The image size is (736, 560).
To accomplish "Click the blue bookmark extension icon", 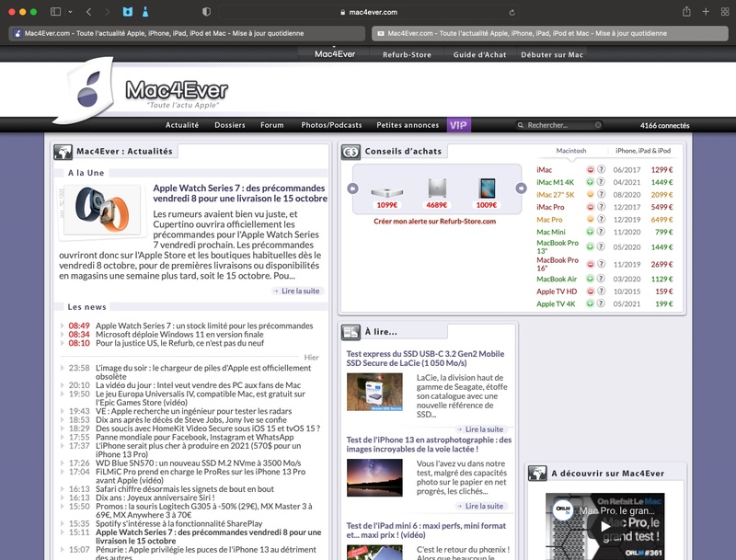I will coord(128,12).
